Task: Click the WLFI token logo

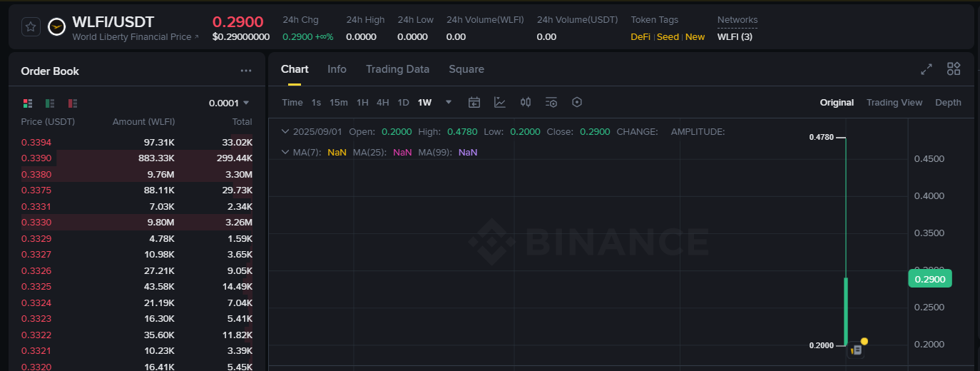Action: pyautogui.click(x=56, y=27)
